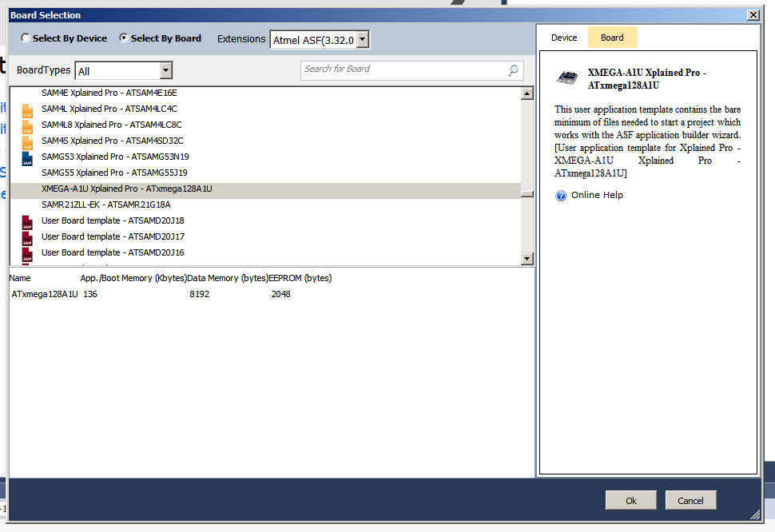
Task: Click the ATSAMD20J18 User Board template icon
Action: [x=27, y=222]
